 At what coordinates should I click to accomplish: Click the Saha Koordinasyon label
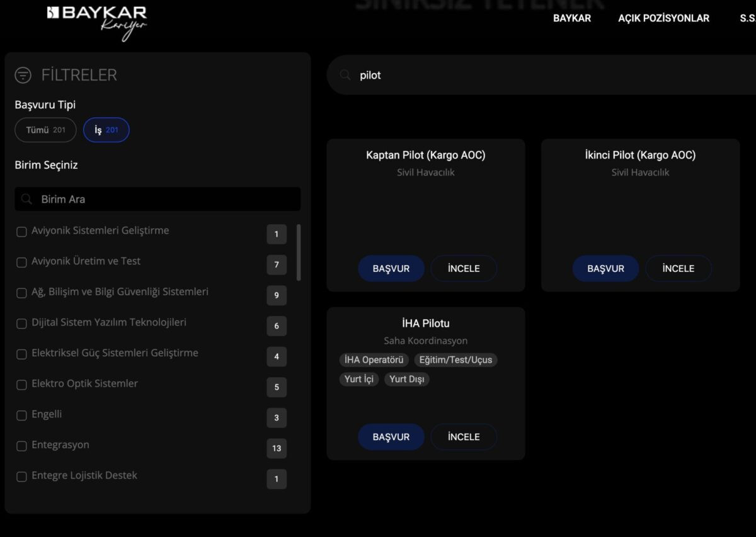[x=426, y=341]
